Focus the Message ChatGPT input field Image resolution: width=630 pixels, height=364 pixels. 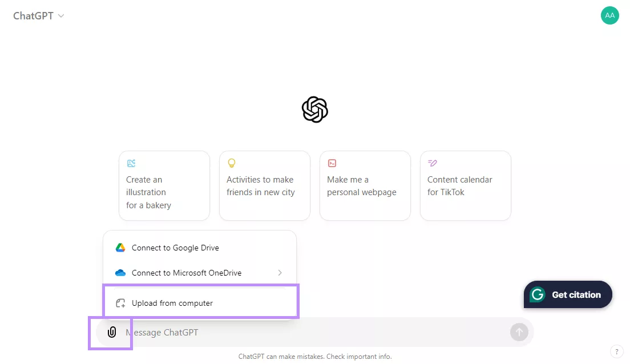pyautogui.click(x=314, y=332)
